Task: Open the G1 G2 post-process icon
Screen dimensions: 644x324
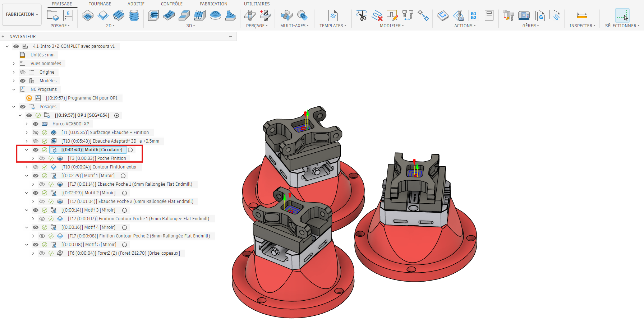Action: [x=474, y=15]
